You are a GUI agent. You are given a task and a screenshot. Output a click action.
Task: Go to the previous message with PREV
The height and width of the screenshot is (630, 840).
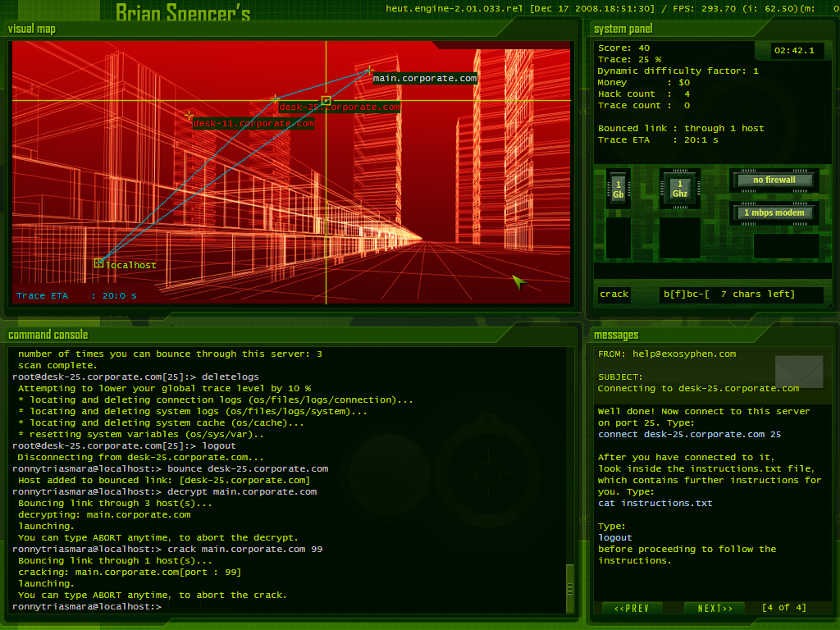(x=632, y=608)
